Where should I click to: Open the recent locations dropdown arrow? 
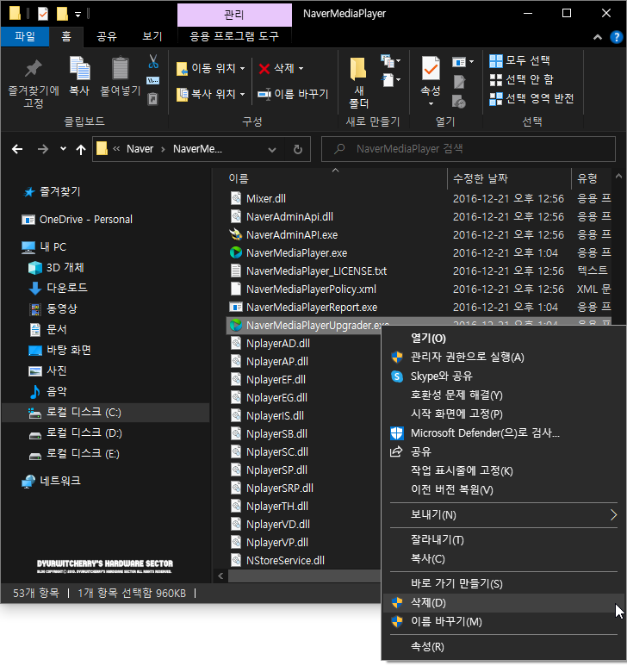[63, 149]
